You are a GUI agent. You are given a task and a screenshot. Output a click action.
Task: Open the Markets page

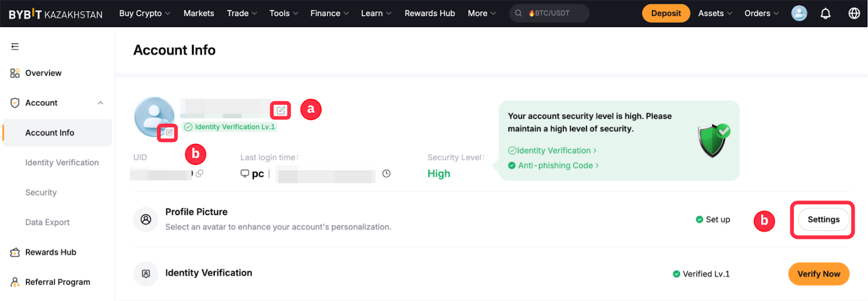[x=199, y=14]
